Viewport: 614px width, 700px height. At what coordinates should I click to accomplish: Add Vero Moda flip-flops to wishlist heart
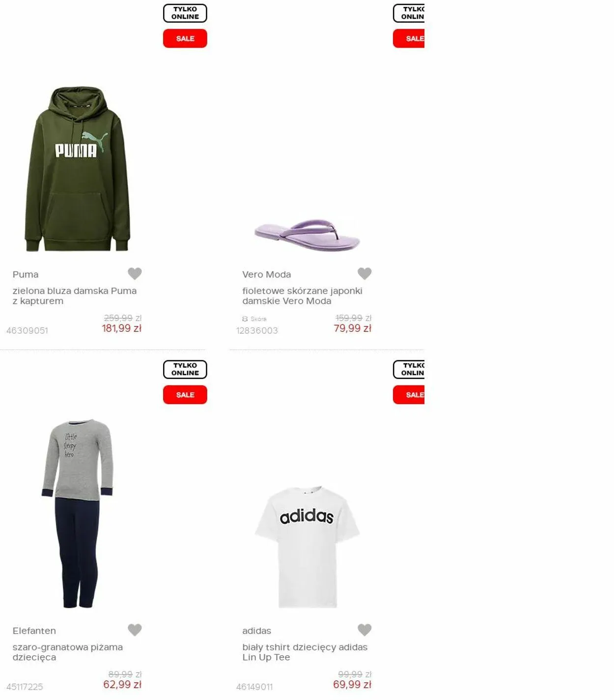tap(364, 273)
